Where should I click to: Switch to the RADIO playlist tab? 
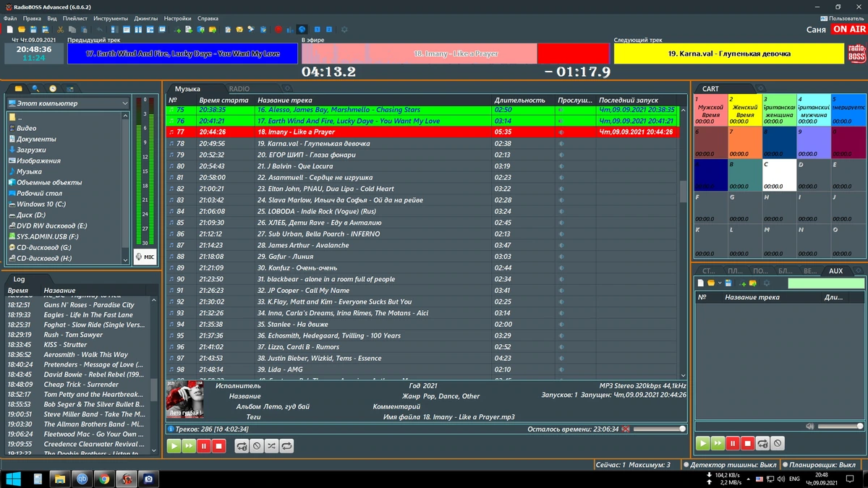(239, 89)
